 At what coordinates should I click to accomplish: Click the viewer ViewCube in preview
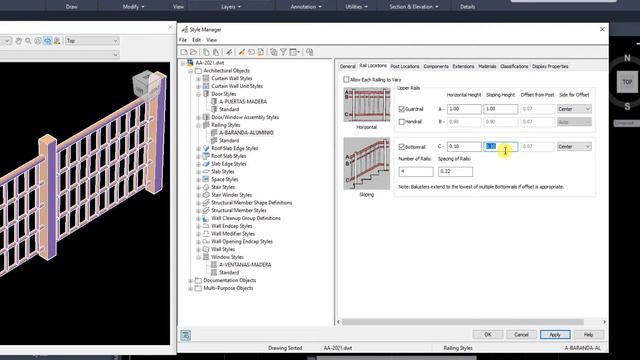coord(145,85)
